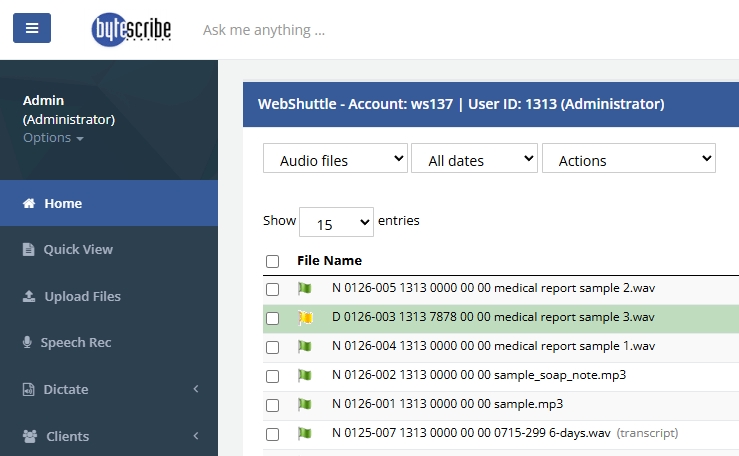This screenshot has width=739, height=456.
Task: Click the green flag beside sample.mp3
Action: click(305, 405)
